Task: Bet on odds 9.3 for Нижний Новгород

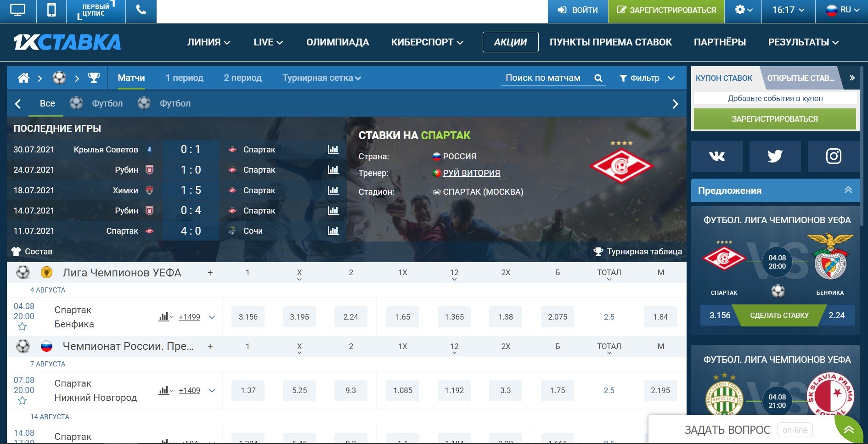Action: [351, 390]
